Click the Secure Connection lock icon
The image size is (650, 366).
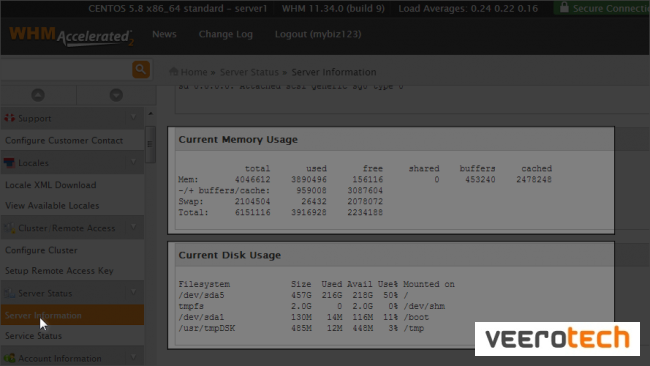[x=564, y=7]
